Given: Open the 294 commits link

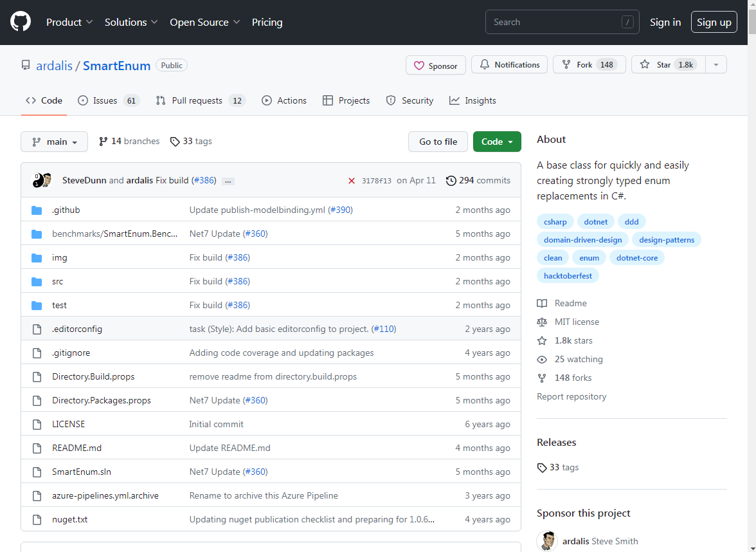Looking at the screenshot, I should 478,180.
